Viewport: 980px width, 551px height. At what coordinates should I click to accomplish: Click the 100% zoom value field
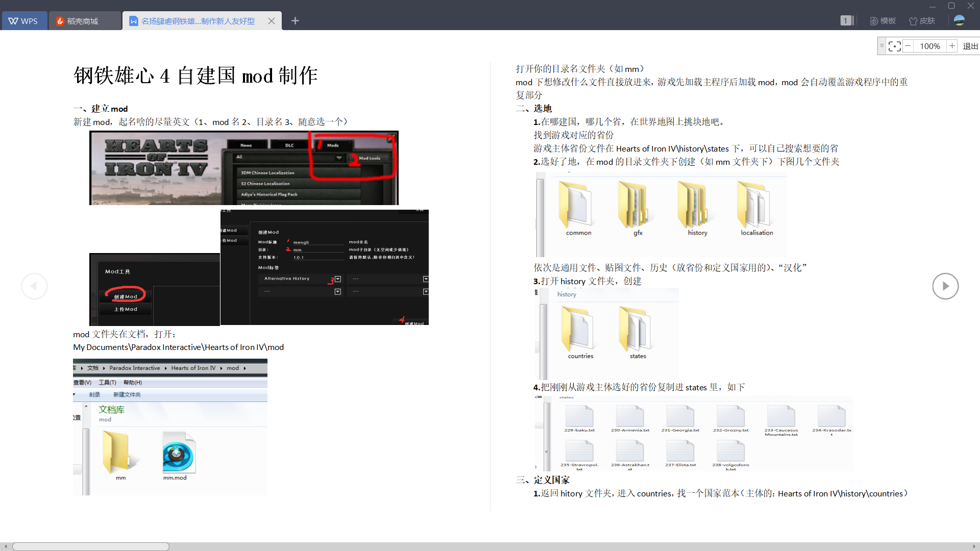(x=930, y=46)
